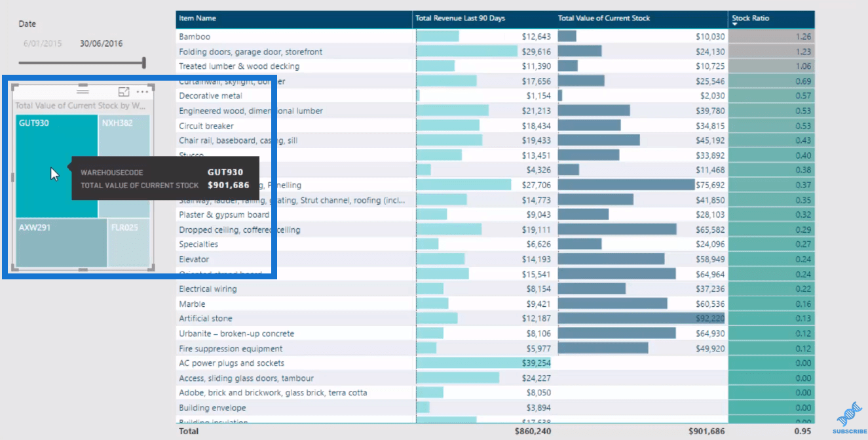Click the Stock Ratio sort arrow
The height and width of the screenshot is (440, 868).
(736, 25)
